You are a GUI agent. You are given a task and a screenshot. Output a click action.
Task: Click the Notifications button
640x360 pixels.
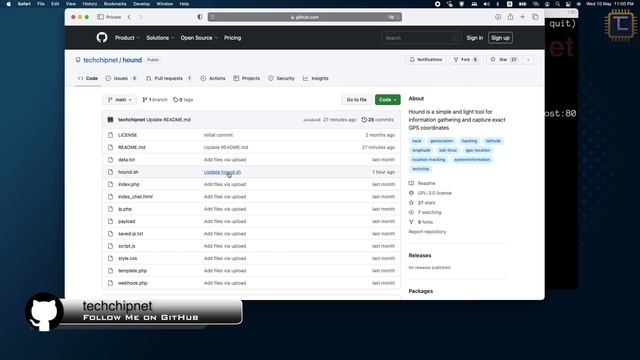[x=426, y=60]
